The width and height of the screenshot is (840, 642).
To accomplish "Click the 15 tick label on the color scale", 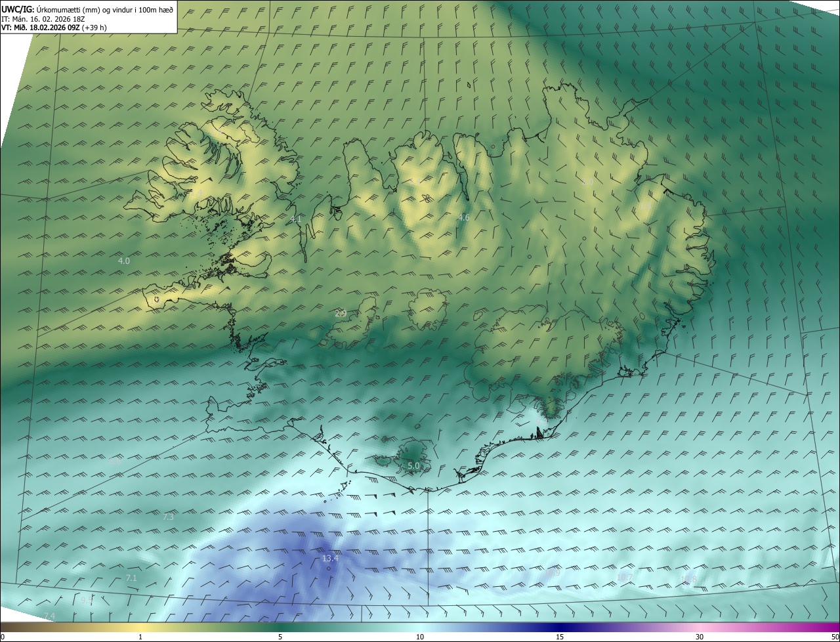I will (x=560, y=637).
